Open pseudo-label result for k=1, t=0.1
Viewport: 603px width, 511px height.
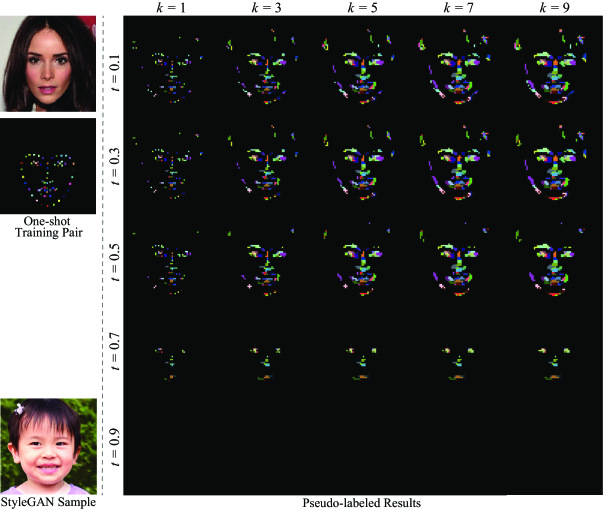[171, 64]
